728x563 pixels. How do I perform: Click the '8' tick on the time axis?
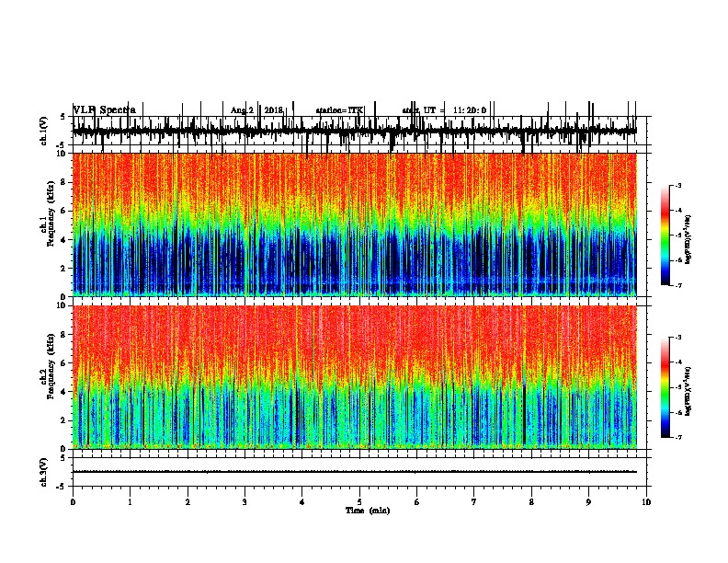point(531,502)
